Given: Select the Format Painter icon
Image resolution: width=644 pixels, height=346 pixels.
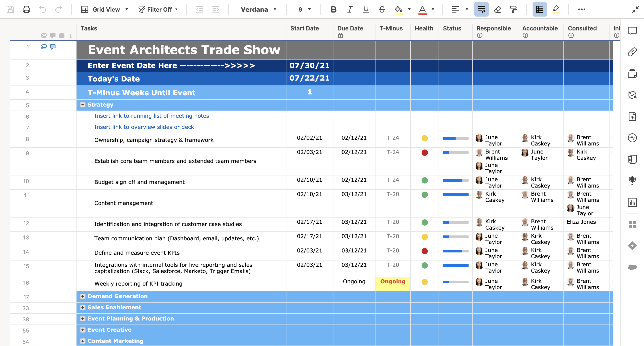Looking at the screenshot, I should coord(514,9).
